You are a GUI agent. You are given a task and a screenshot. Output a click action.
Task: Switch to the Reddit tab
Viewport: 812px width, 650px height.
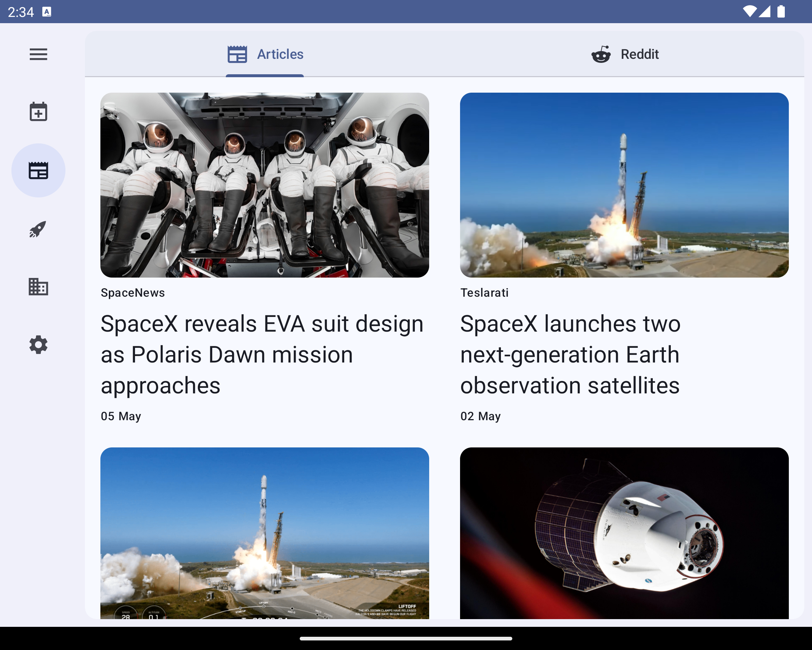[x=625, y=54]
